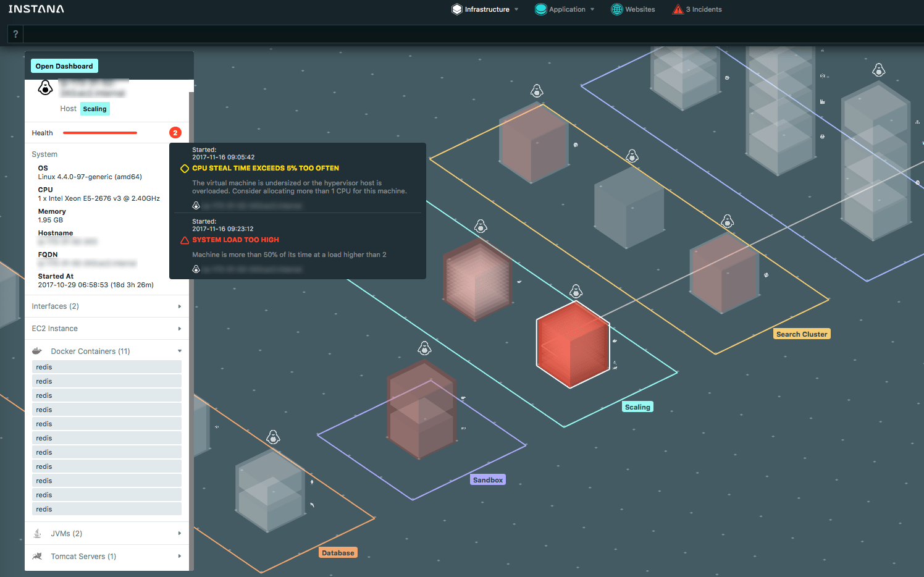Expand the EC2 Instance section
The image size is (924, 577).
[106, 329]
